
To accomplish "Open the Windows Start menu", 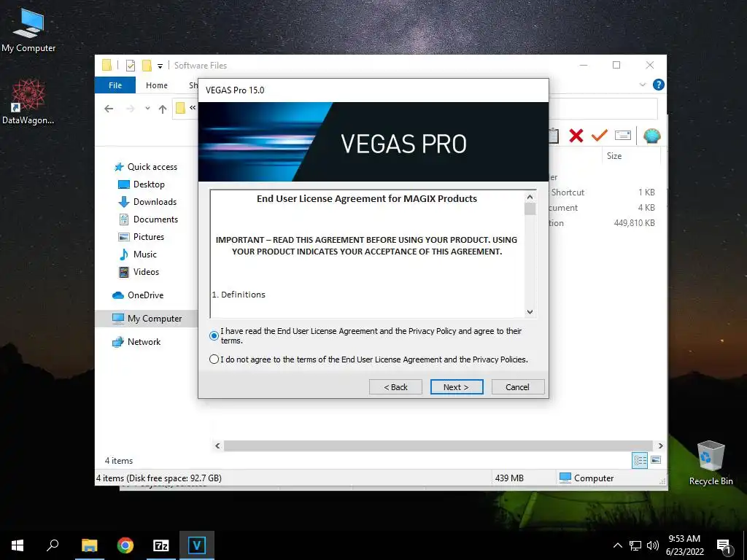I will [x=18, y=545].
